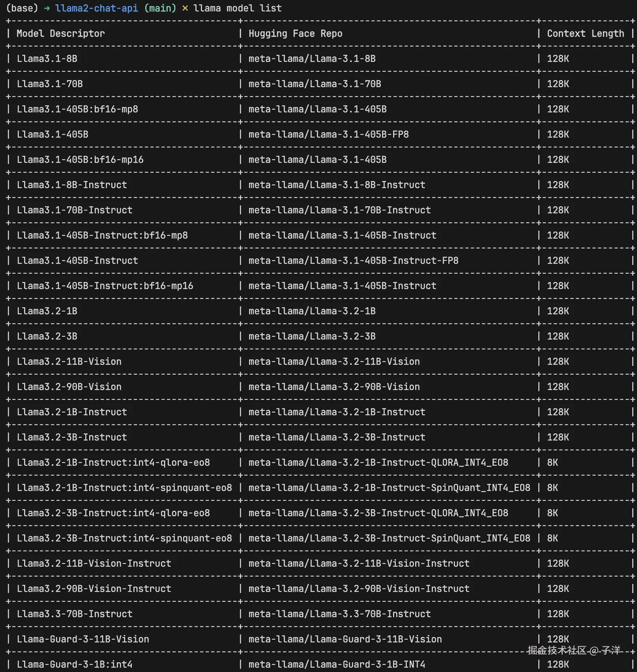
Task: Click the 8K context length in the Llama3.2-1B-Instruct:int4-qlora-eo8 row
Action: coord(552,463)
